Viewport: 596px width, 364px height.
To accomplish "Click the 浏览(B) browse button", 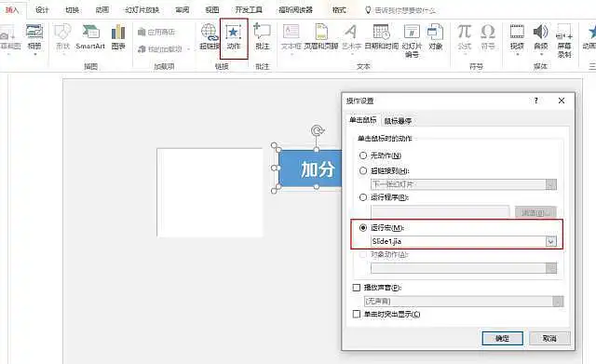I will click(x=535, y=212).
